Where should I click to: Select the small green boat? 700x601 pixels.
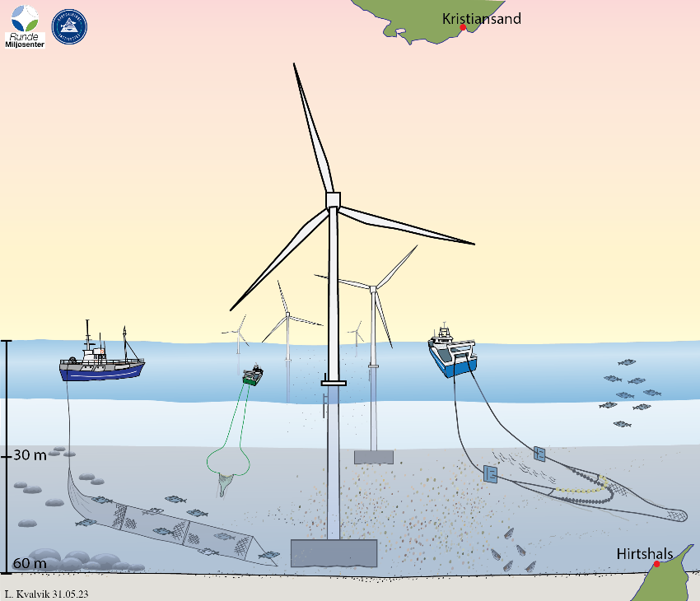pyautogui.click(x=253, y=376)
